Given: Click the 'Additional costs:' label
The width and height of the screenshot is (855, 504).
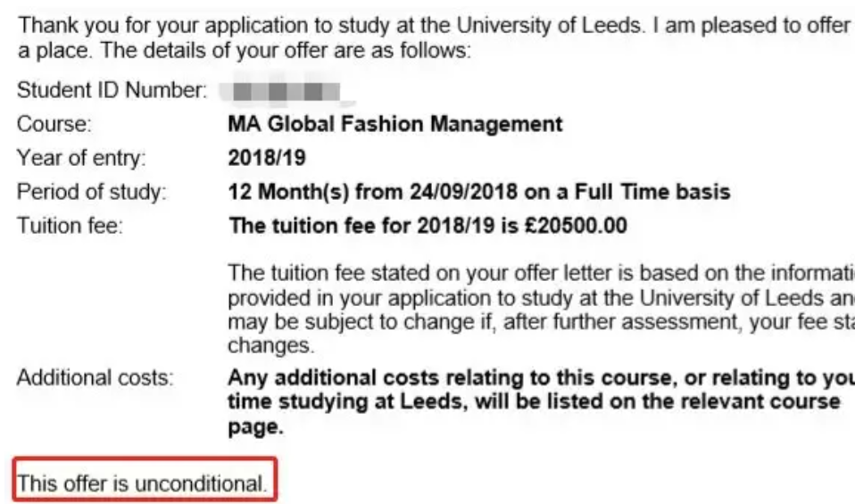Looking at the screenshot, I should click(95, 377).
